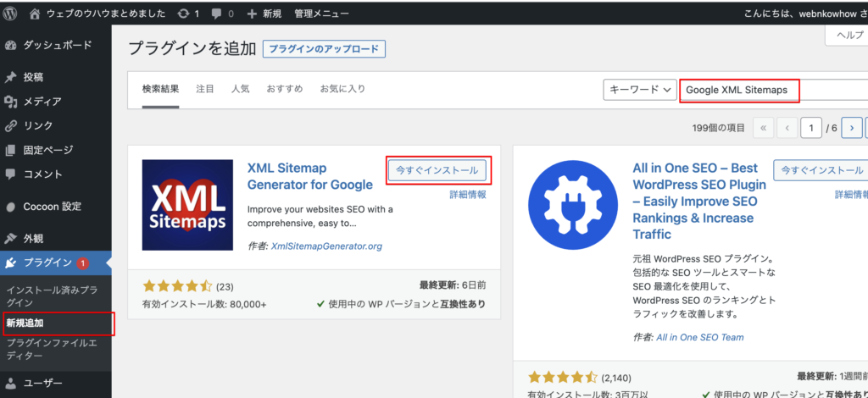Image resolution: width=868 pixels, height=398 pixels.
Task: Click the site name ウェブのウハウまとめました
Action: pos(106,14)
